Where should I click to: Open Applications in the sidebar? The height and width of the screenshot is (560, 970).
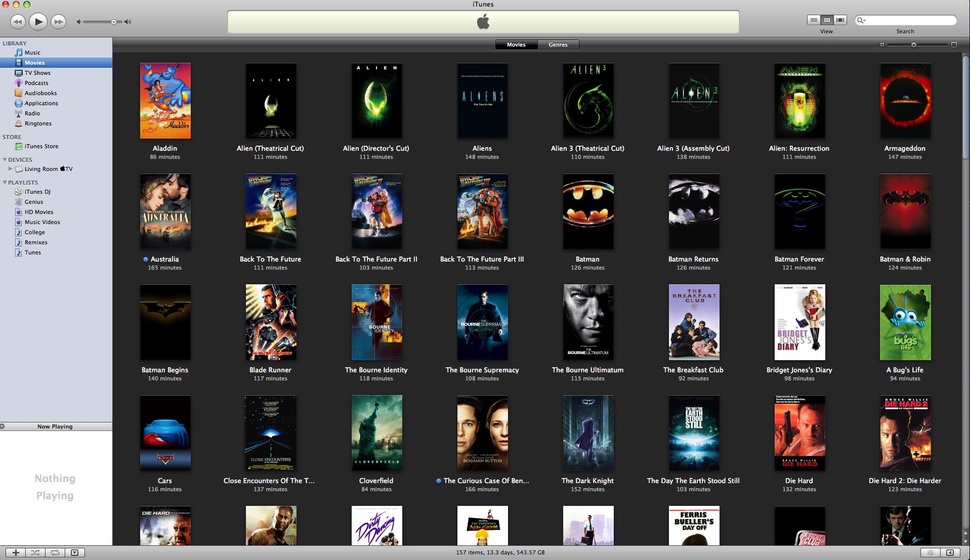[x=56, y=103]
